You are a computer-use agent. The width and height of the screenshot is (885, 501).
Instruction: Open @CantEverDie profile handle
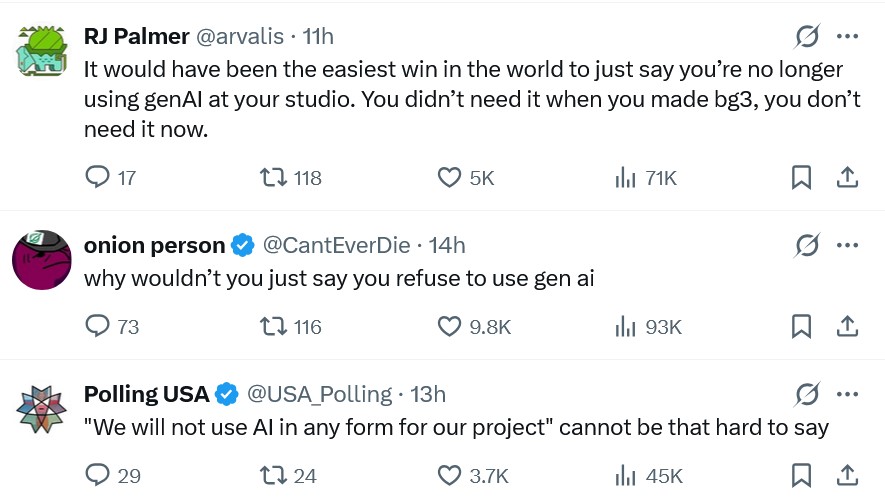click(x=336, y=245)
